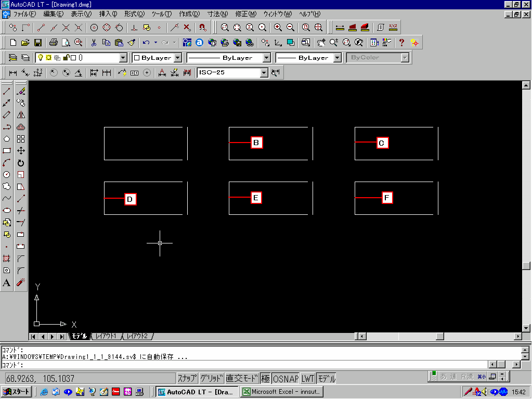Open the color ByLayer dropdown
The image size is (532, 399).
pos(178,58)
